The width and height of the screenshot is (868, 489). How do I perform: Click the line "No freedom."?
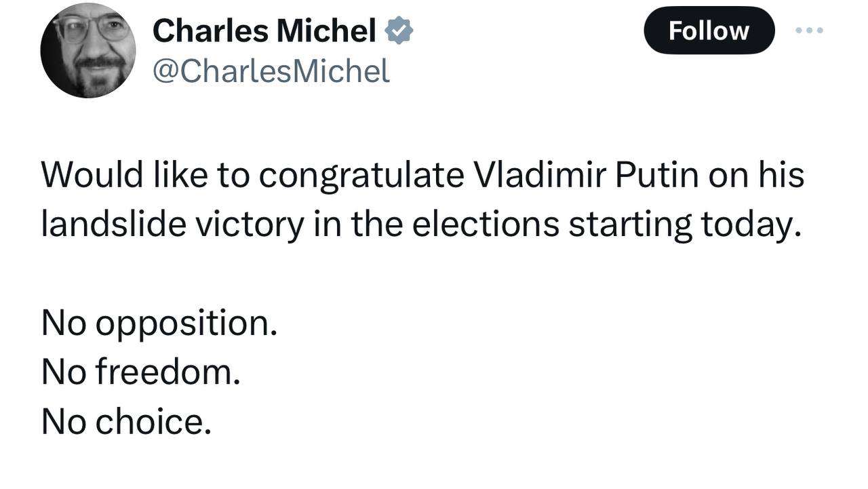pyautogui.click(x=141, y=372)
